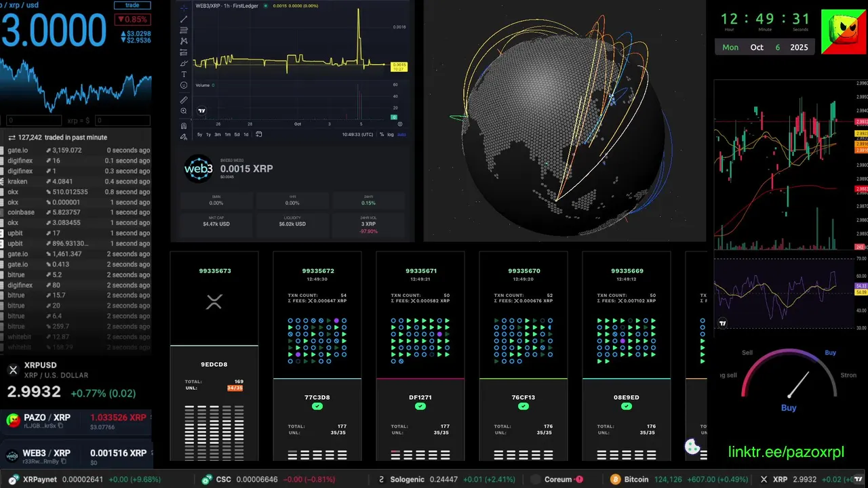Click the trade button above XRP price
The image size is (868, 488).
point(132,5)
